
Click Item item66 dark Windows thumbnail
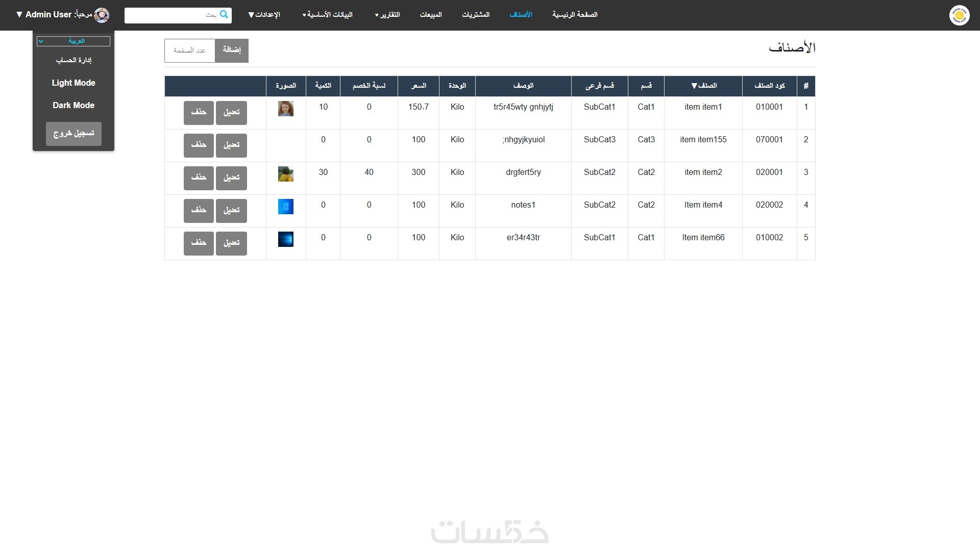286,239
